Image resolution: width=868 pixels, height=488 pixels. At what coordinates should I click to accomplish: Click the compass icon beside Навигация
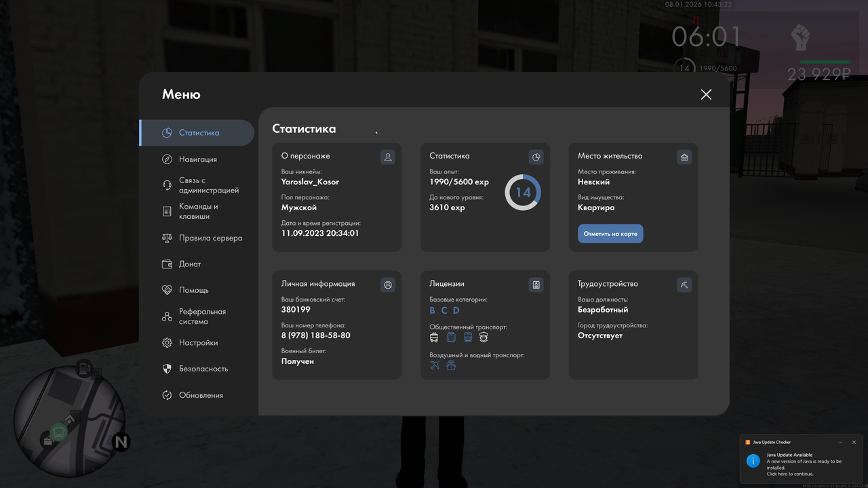167,159
